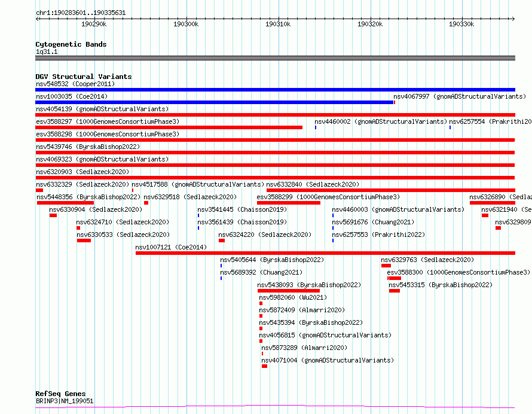Open nsv6329518 (Sedlazeck2020) label
The height and width of the screenshot is (414, 532).
[190, 197]
